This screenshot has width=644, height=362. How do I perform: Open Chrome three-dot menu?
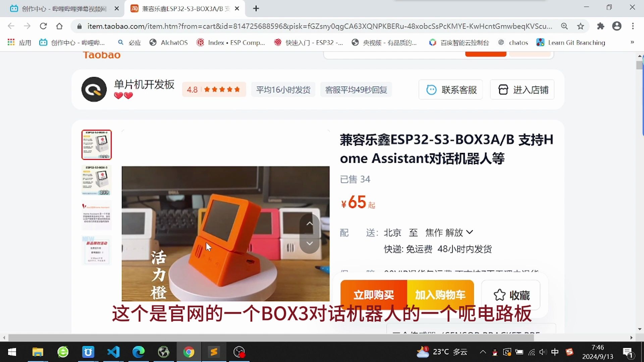pyautogui.click(x=633, y=26)
